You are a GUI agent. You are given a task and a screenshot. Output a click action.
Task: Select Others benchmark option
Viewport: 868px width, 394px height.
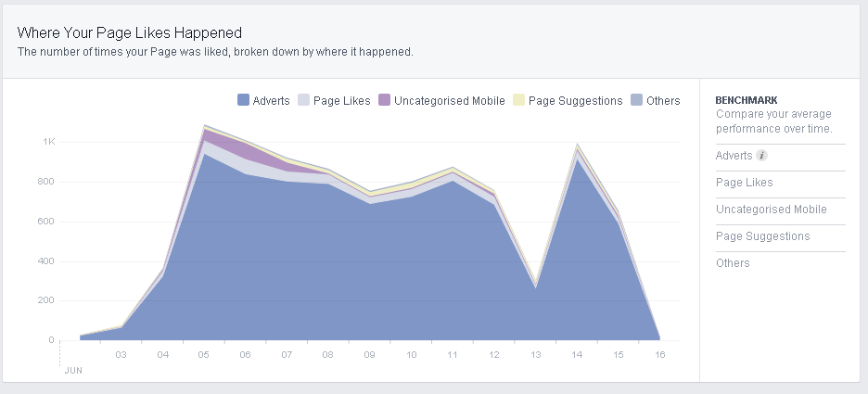733,263
